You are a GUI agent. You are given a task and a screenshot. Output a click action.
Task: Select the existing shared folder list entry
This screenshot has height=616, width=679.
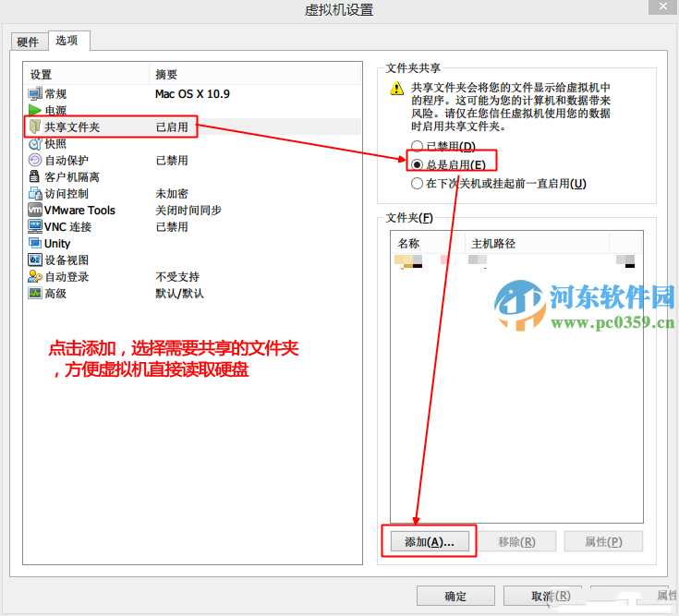pos(516,260)
